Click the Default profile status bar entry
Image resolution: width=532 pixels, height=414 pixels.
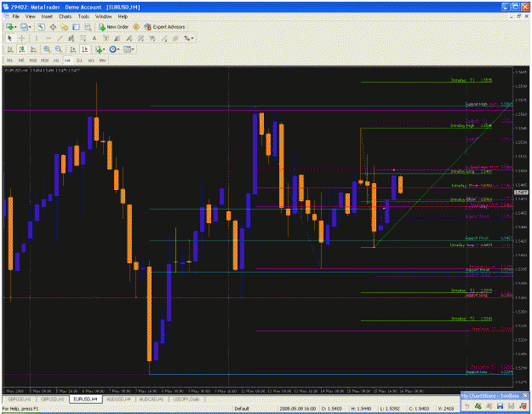click(x=242, y=409)
